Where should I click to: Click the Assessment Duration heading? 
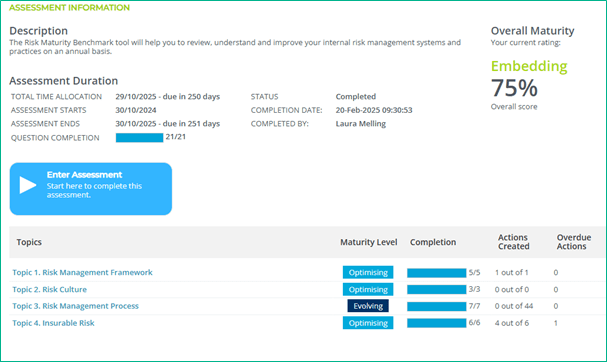coord(63,81)
